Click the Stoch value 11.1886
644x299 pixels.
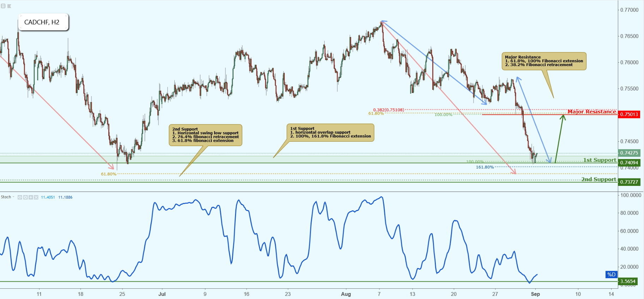[x=65, y=197]
